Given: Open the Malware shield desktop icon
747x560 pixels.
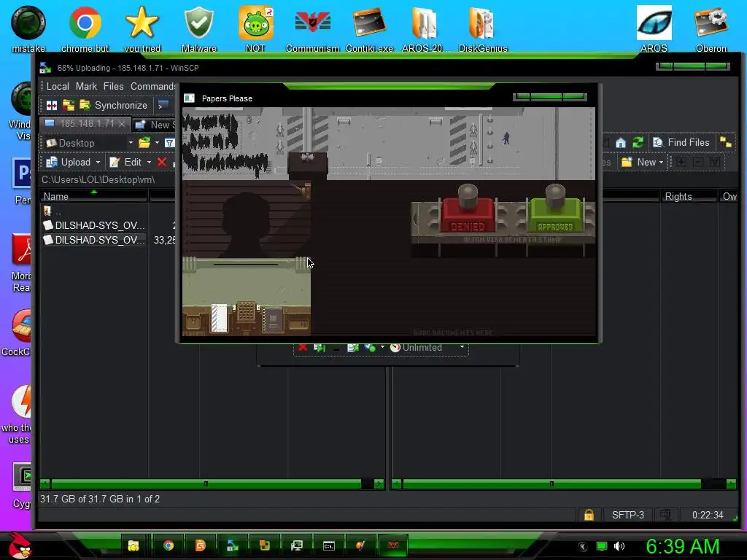Looking at the screenshot, I should [198, 28].
